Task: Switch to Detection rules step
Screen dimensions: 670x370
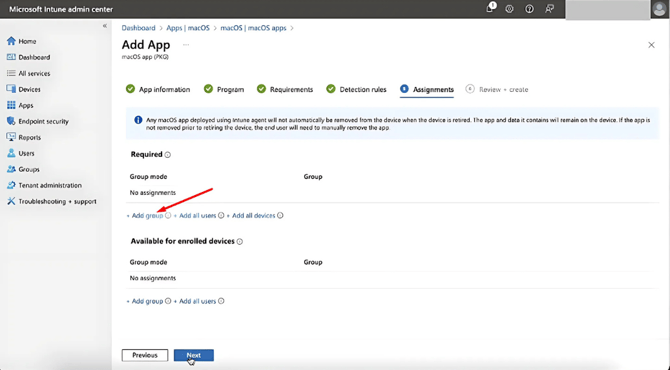Action: click(x=356, y=89)
